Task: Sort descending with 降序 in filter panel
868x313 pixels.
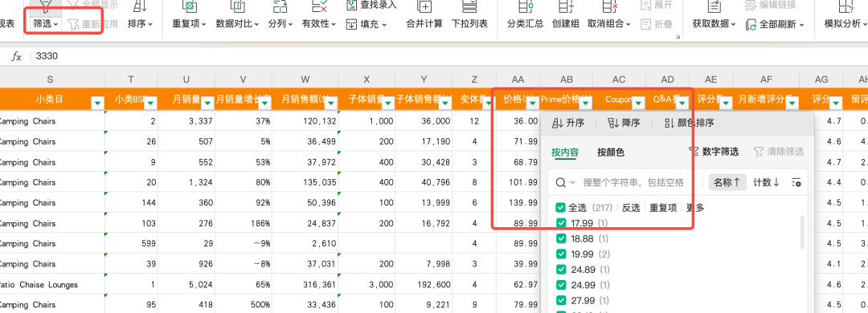Action: point(624,124)
